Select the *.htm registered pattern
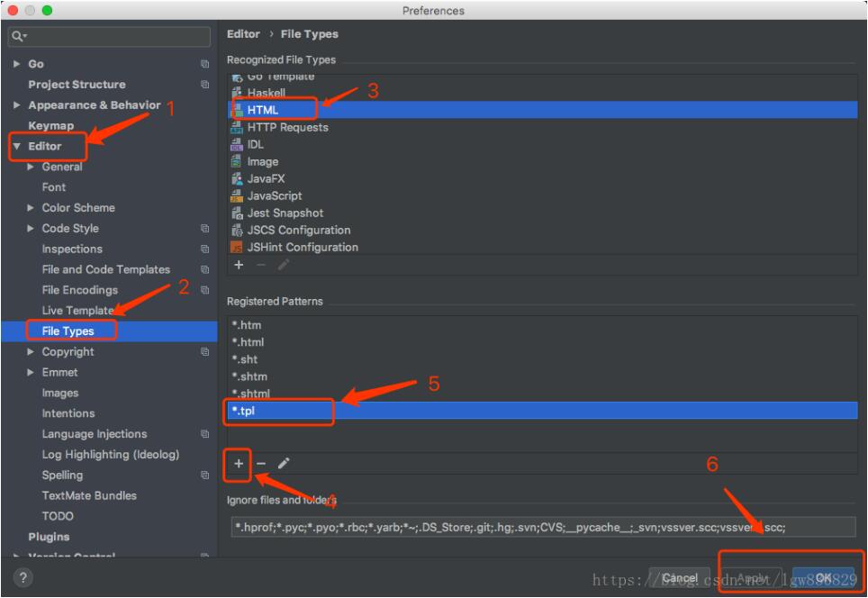868x598 pixels. click(x=542, y=325)
